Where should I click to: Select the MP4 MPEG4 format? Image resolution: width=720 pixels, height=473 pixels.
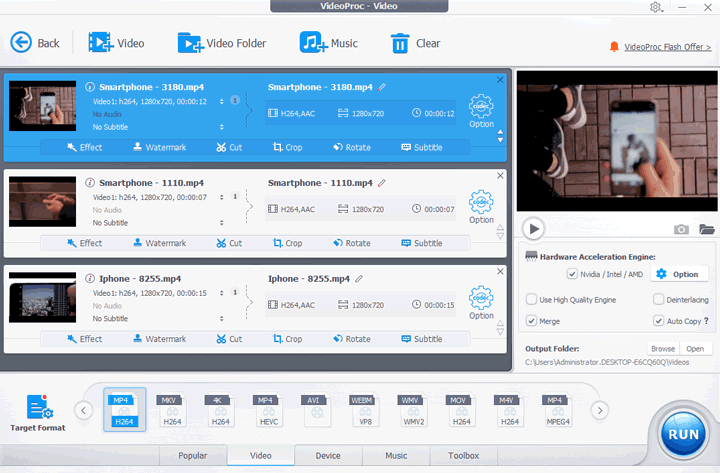pos(558,410)
